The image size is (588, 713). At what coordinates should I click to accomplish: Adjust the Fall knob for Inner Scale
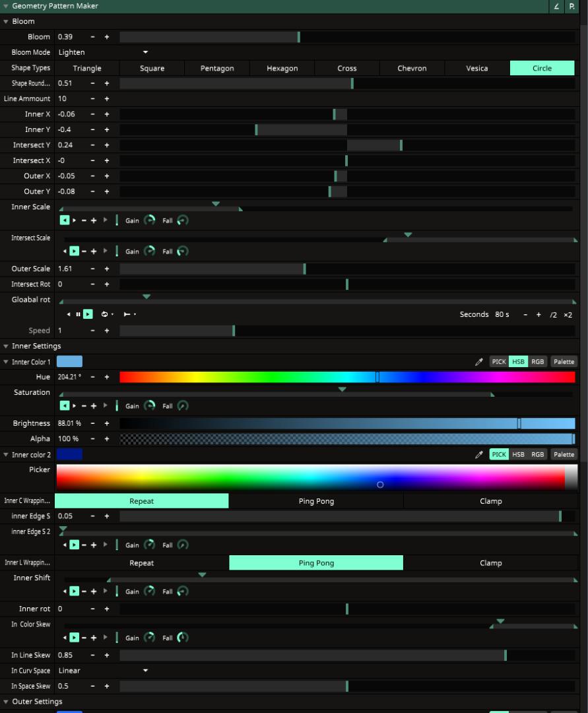[183, 221]
